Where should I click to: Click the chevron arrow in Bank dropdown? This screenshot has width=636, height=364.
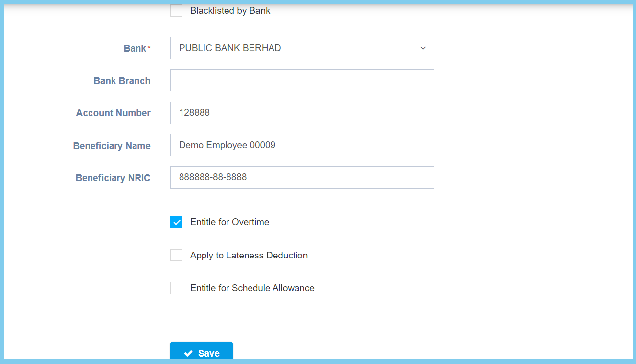[x=423, y=48]
